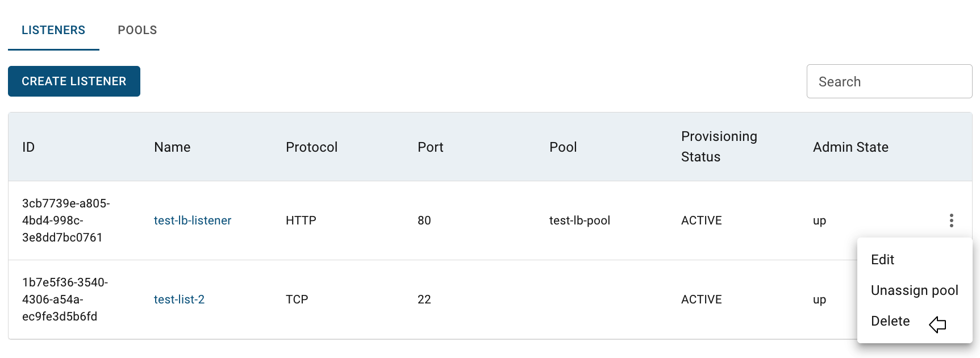The image size is (980, 358).
Task: Click the listener ID starting with 1b7e5f36
Action: click(x=65, y=299)
